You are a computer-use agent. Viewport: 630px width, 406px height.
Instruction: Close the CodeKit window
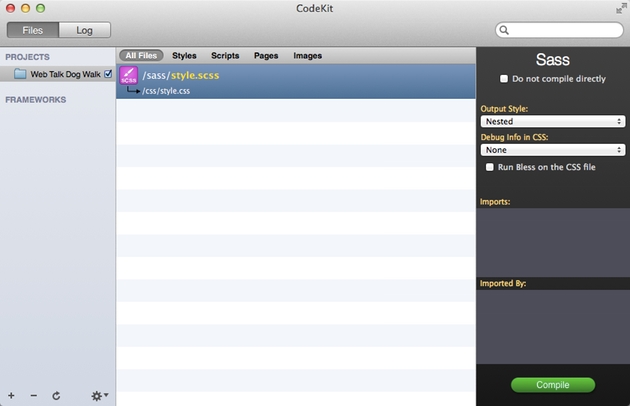[10, 8]
